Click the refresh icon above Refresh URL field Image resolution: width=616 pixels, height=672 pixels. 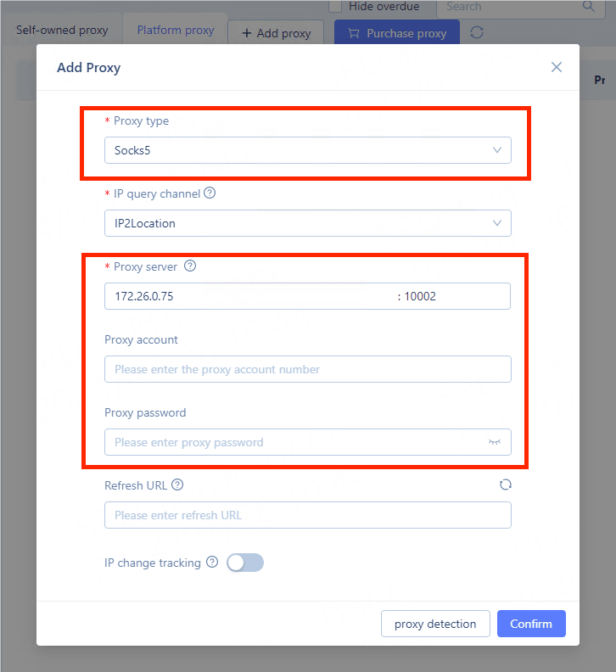(x=506, y=484)
